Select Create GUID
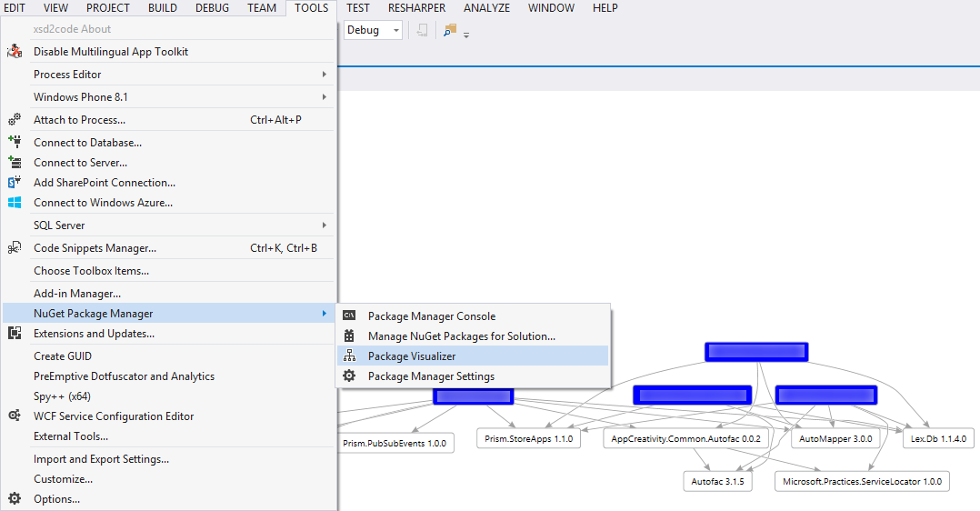Image resolution: width=980 pixels, height=511 pixels. pyautogui.click(x=169, y=356)
